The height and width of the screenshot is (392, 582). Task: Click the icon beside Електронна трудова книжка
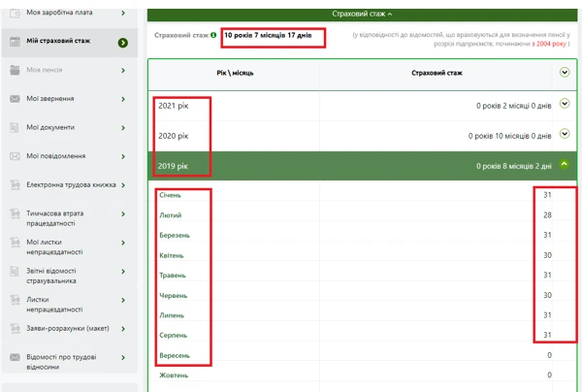(15, 185)
